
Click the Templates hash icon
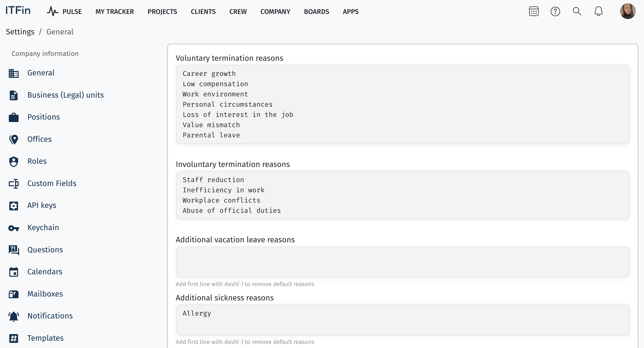pos(13,338)
